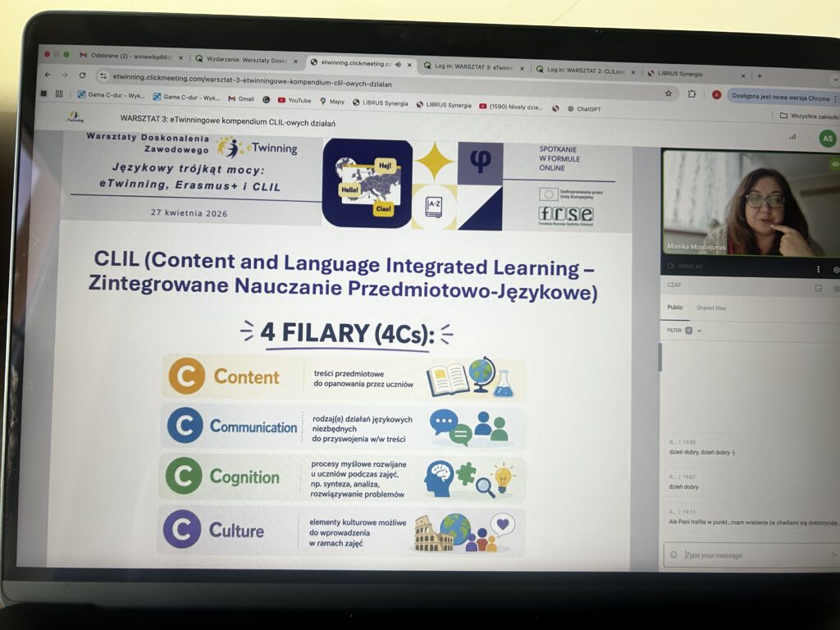Open the (1590) Niosły dzie... YouTube bookmark

(x=510, y=107)
